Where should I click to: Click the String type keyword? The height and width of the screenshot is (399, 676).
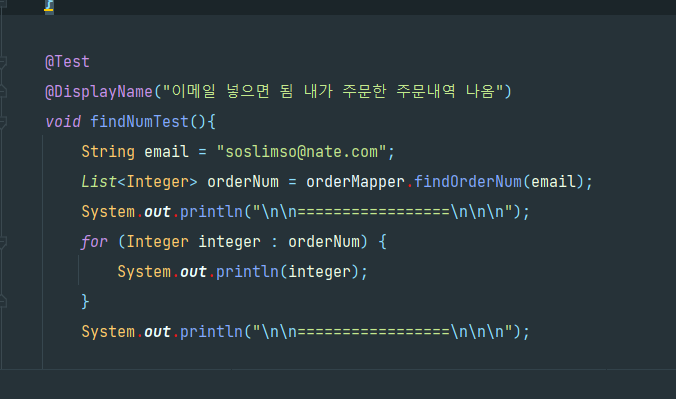click(x=108, y=152)
